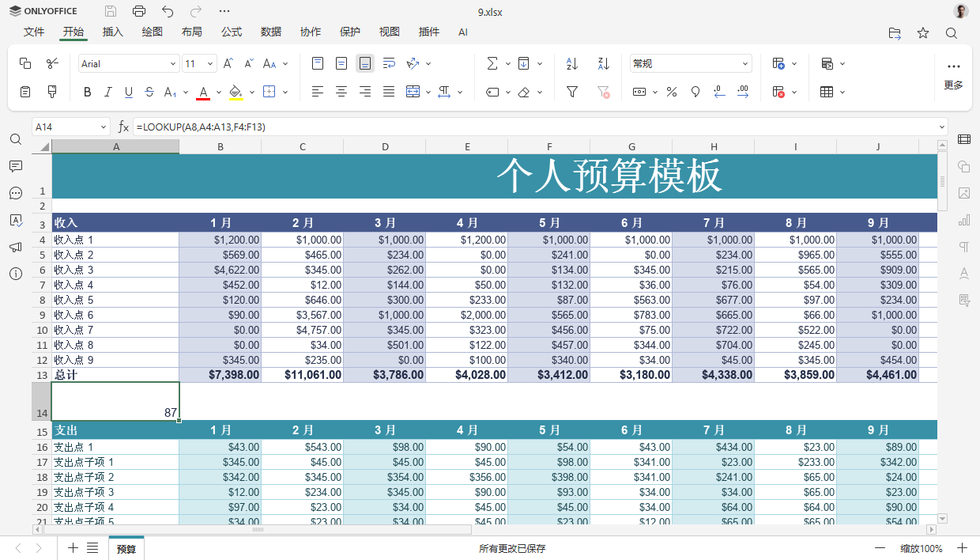The image size is (980, 560).
Task: Select the Copy icon in the toolbar
Action: click(x=24, y=62)
